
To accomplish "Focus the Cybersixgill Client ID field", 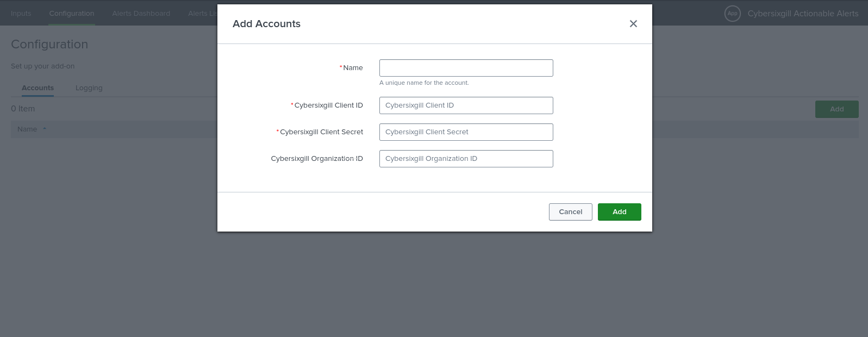I will (x=466, y=105).
